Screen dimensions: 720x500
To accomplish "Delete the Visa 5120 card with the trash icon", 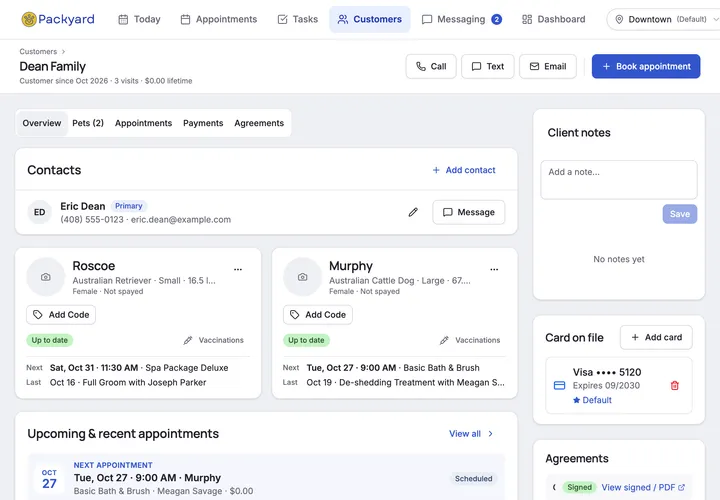I will (675, 386).
